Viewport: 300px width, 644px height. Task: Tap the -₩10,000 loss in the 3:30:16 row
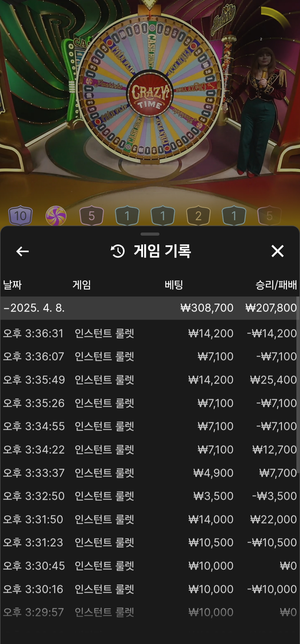coord(272,589)
